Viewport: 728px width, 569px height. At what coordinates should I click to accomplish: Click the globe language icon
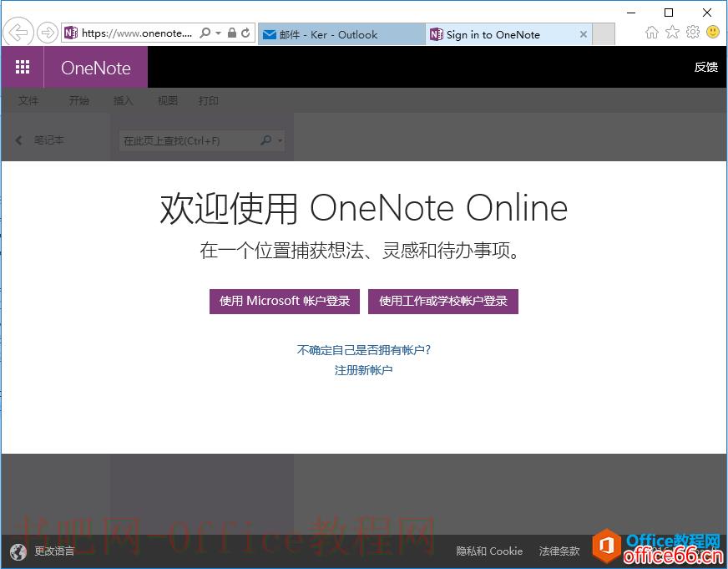click(x=18, y=552)
